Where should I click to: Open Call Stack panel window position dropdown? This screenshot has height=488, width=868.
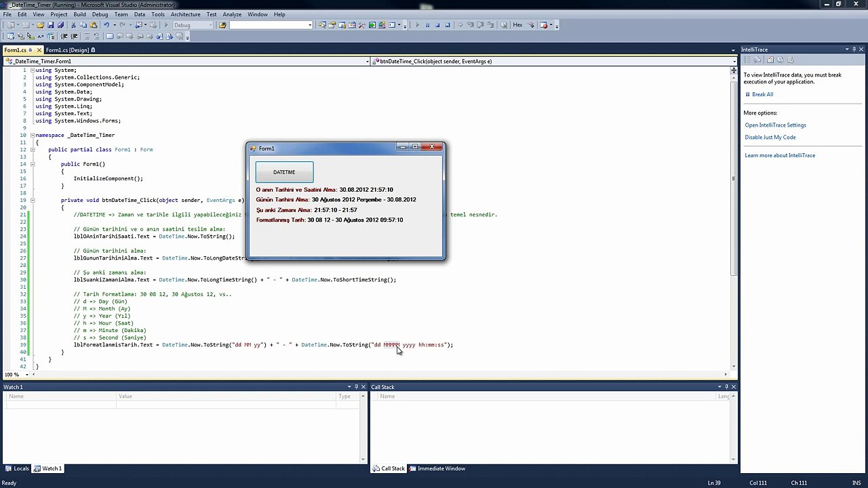[x=719, y=387]
